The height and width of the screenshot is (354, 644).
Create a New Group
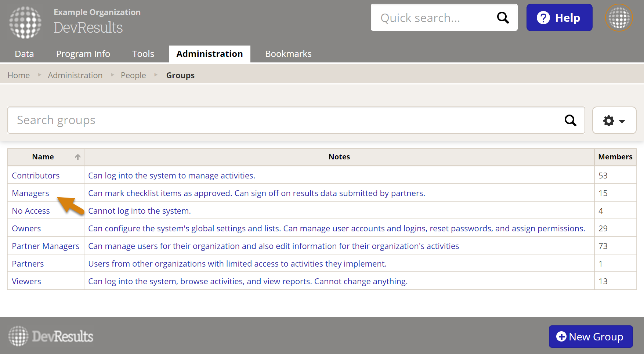pyautogui.click(x=590, y=336)
